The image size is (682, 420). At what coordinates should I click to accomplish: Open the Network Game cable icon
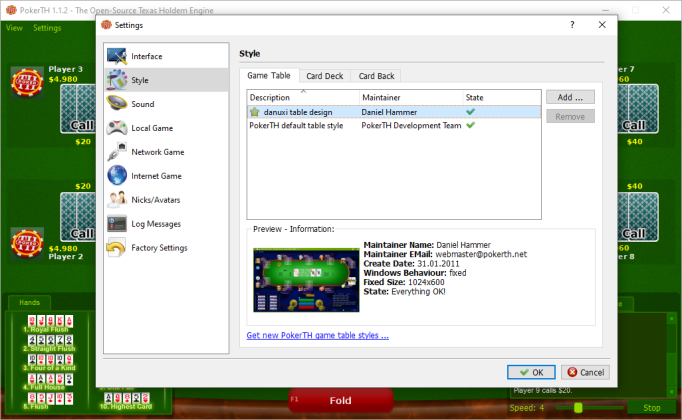point(117,152)
